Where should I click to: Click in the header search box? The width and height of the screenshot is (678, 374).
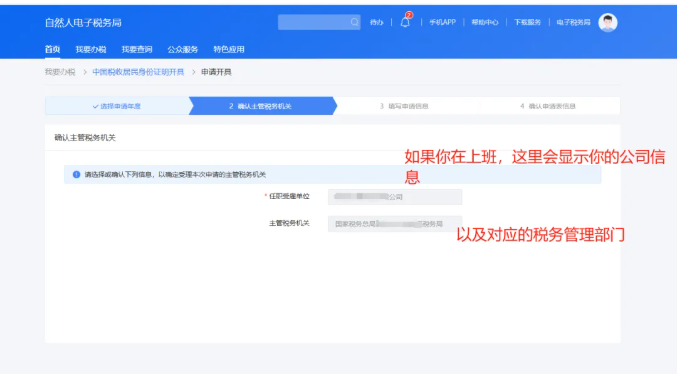point(319,22)
